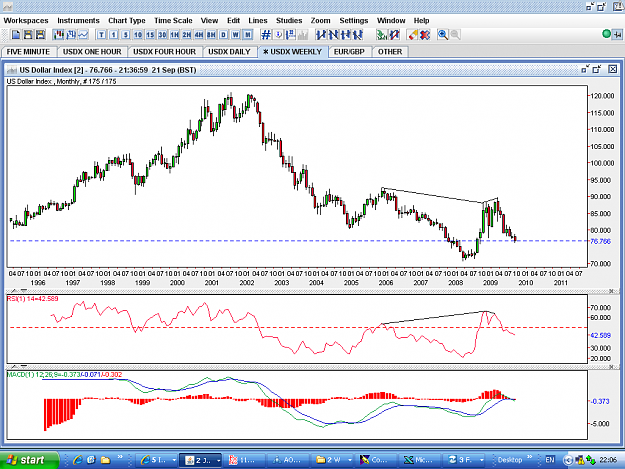Open the Studies menu

pyautogui.click(x=289, y=21)
